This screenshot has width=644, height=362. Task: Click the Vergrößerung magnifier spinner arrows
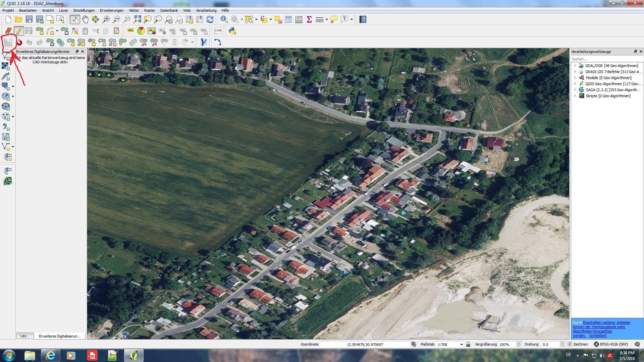pos(519,344)
